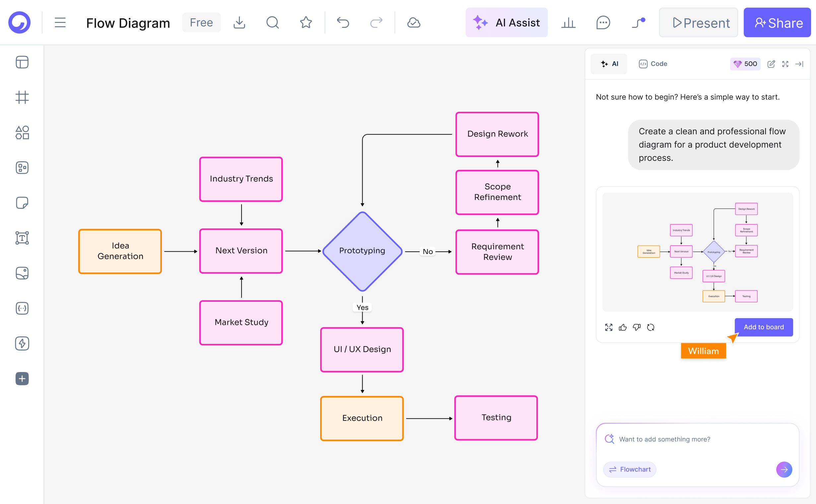This screenshot has width=816, height=504.
Task: Open the search magnifier tool
Action: tap(272, 23)
